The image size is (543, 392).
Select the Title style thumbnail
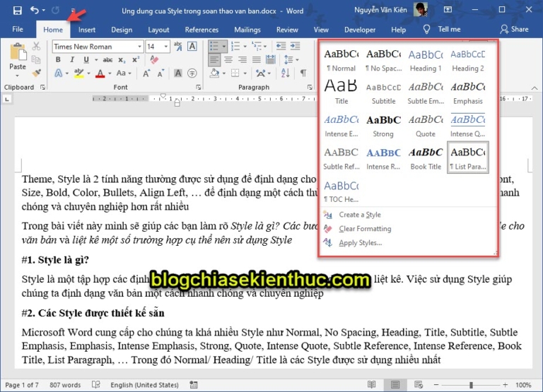click(341, 92)
